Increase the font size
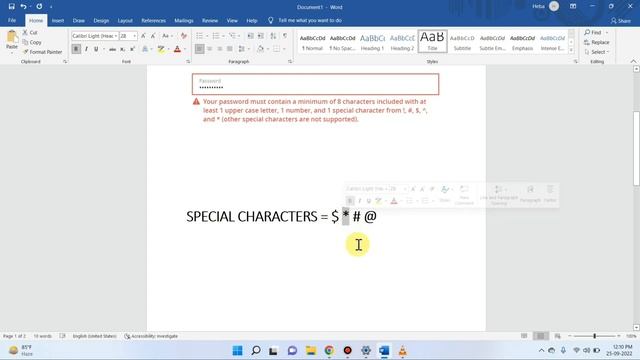This screenshot has height=360, width=640. (x=144, y=36)
